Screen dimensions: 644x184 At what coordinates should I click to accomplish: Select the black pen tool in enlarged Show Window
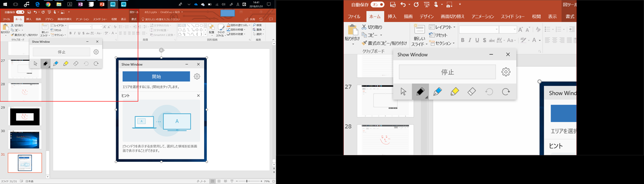click(421, 91)
